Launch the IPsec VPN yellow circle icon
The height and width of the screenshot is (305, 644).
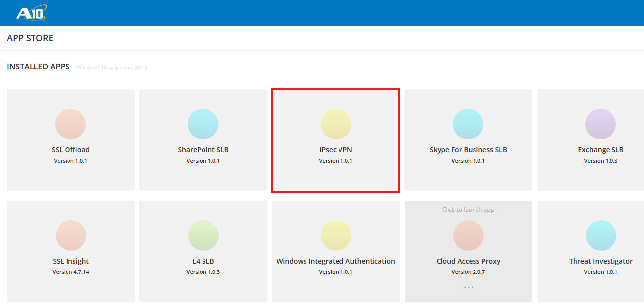(336, 124)
